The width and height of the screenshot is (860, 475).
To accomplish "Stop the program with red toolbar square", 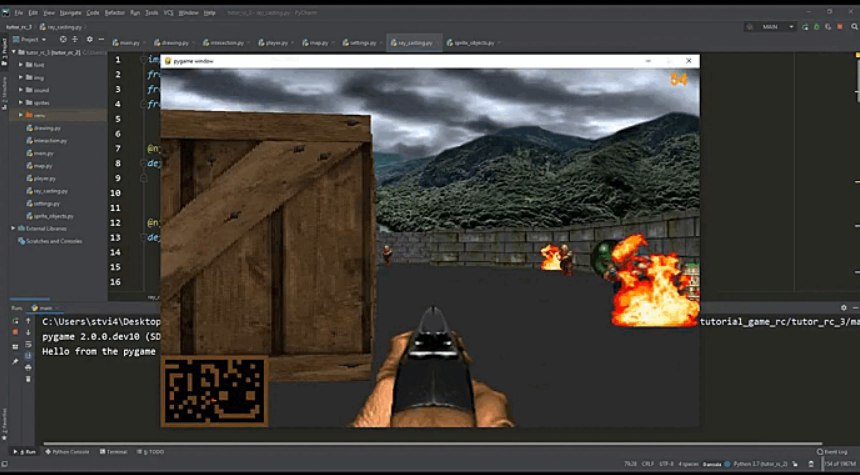I will (840, 27).
